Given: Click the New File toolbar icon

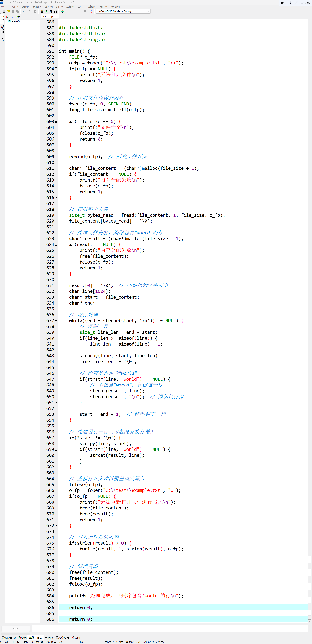Looking at the screenshot, I should (4, 11).
